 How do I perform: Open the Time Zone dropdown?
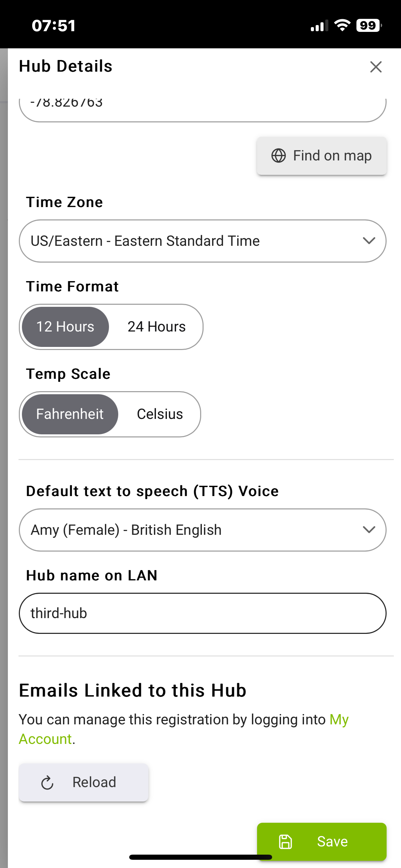point(202,241)
